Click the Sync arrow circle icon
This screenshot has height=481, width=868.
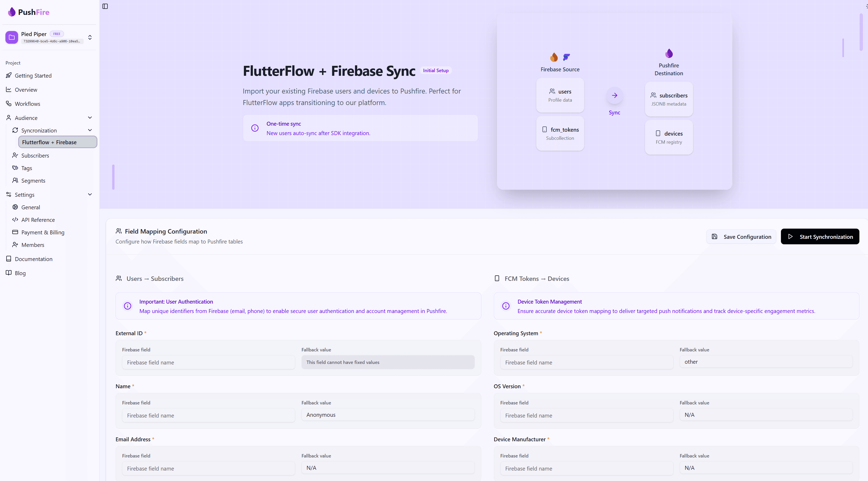[614, 95]
